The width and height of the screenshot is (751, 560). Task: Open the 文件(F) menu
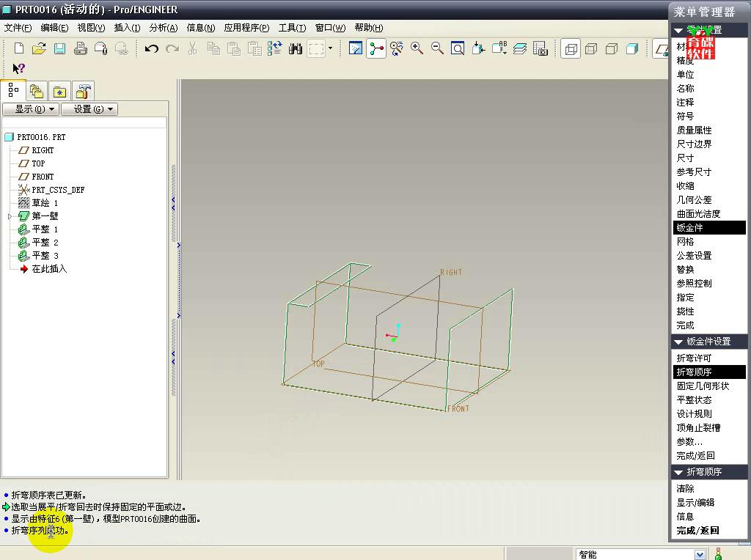click(x=18, y=28)
